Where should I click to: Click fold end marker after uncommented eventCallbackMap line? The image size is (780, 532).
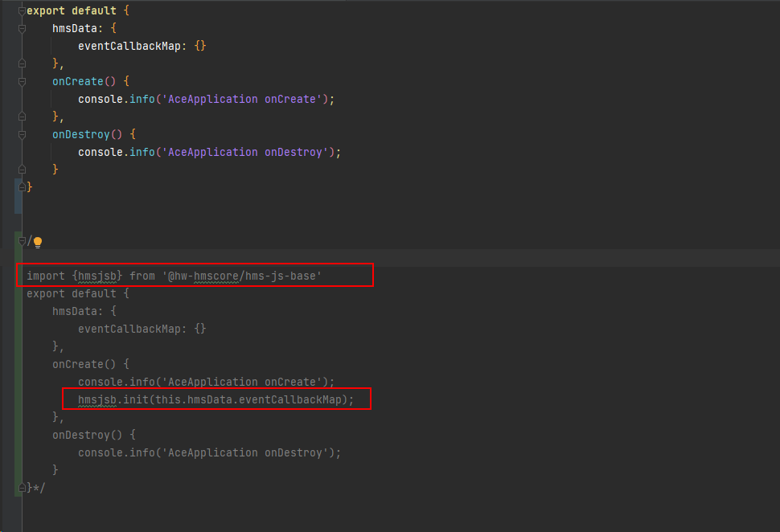[22, 63]
